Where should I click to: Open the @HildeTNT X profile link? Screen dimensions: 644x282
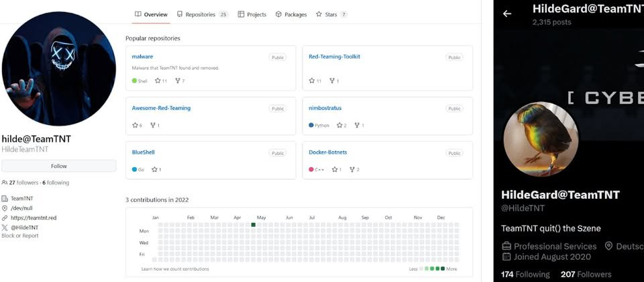coord(25,228)
